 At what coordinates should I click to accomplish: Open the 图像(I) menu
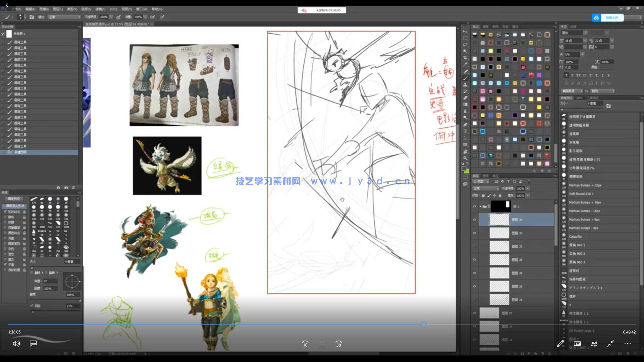[44, 9]
